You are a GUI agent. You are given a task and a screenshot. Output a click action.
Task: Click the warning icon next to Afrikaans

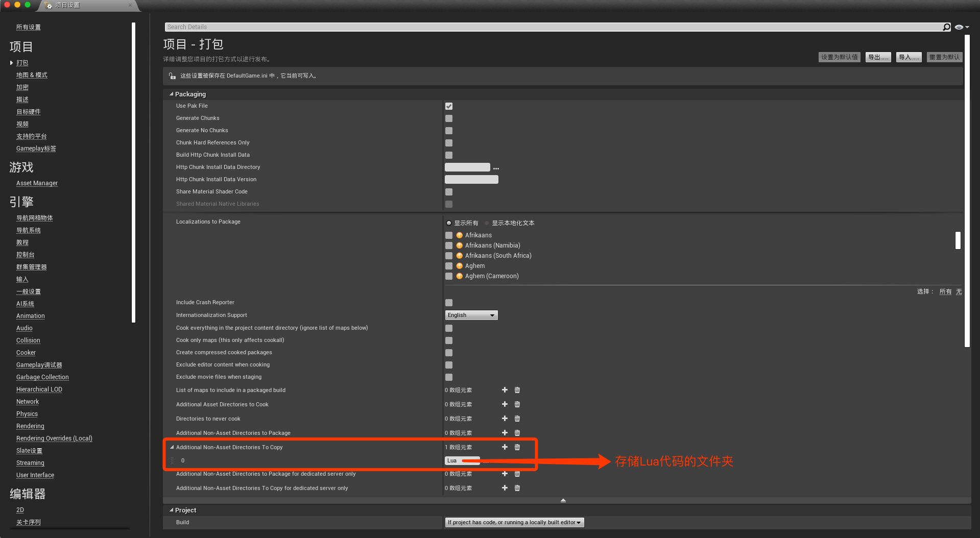click(x=459, y=235)
